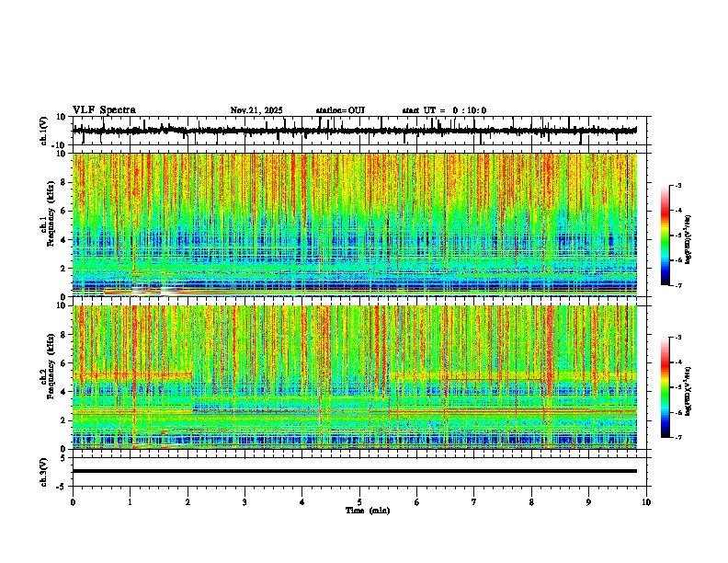Click the "6" kHz tick on ch.2 spectrogram
The width and height of the screenshot is (728, 563).
[x=63, y=363]
